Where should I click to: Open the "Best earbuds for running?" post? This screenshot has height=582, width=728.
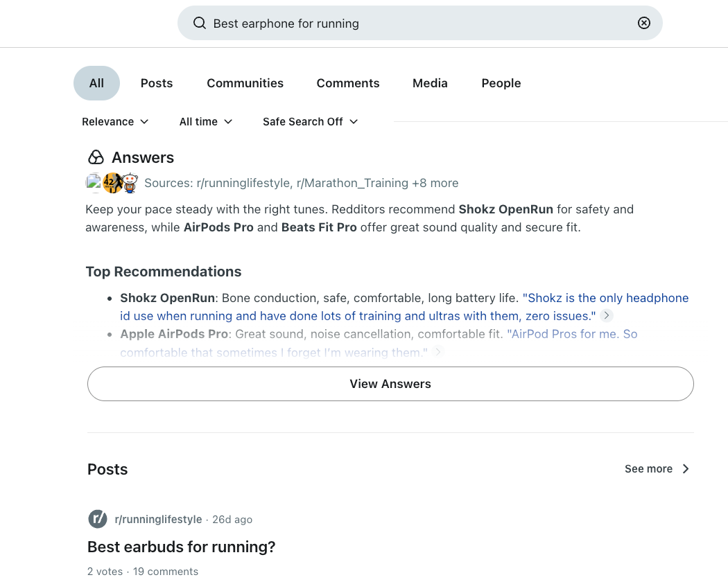coord(181,547)
